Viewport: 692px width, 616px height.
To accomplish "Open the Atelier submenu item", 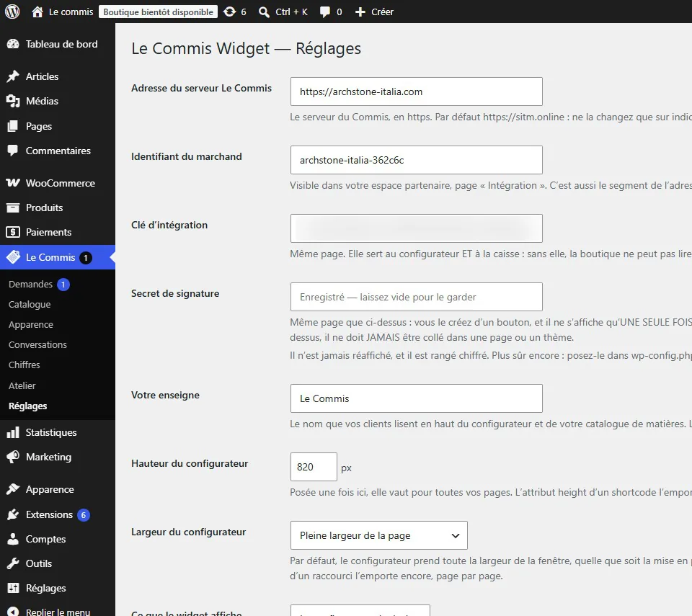I will coord(22,385).
